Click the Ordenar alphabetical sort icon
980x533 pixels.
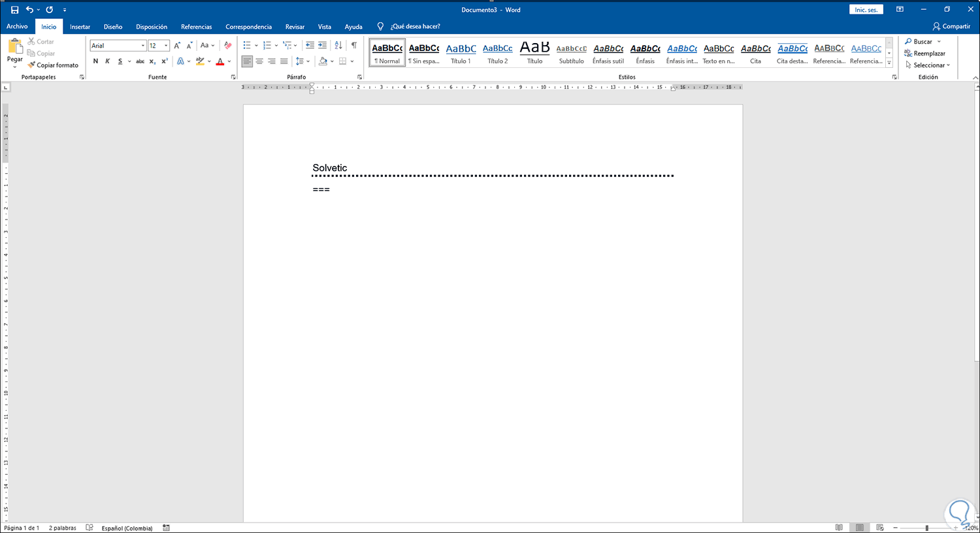(338, 46)
